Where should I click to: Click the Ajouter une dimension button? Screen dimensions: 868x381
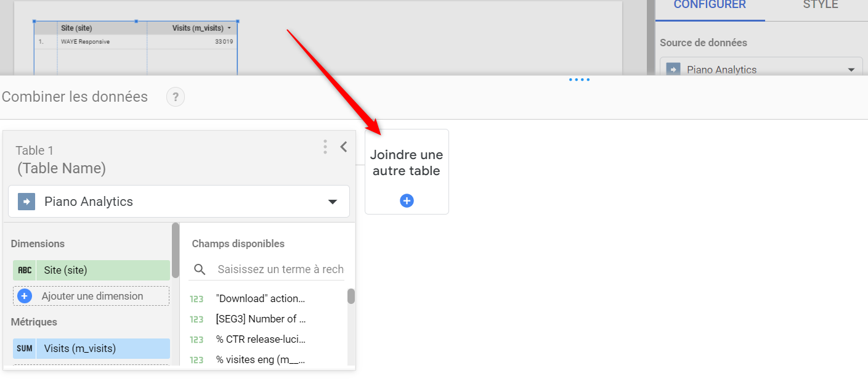[91, 296]
